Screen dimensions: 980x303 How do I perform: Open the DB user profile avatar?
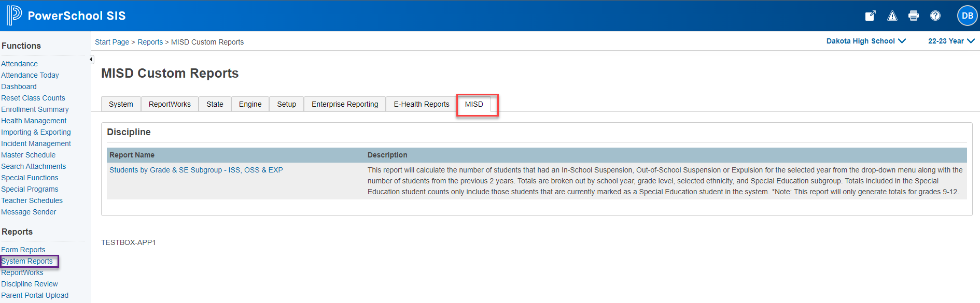[968, 16]
